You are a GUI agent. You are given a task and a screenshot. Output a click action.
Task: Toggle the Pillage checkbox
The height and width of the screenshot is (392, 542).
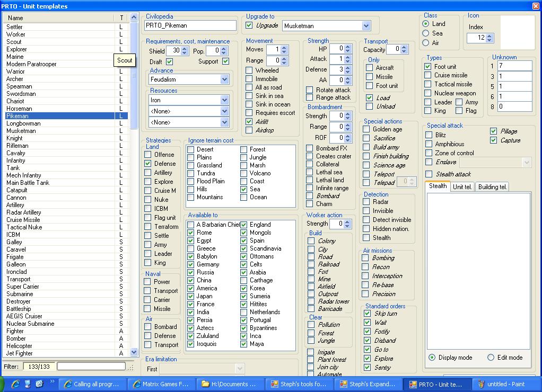pyautogui.click(x=494, y=131)
